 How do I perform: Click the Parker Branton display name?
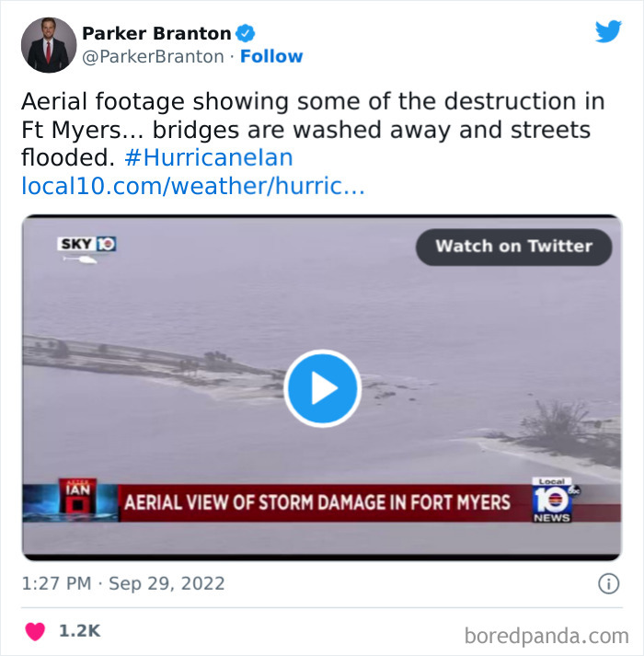pos(156,33)
